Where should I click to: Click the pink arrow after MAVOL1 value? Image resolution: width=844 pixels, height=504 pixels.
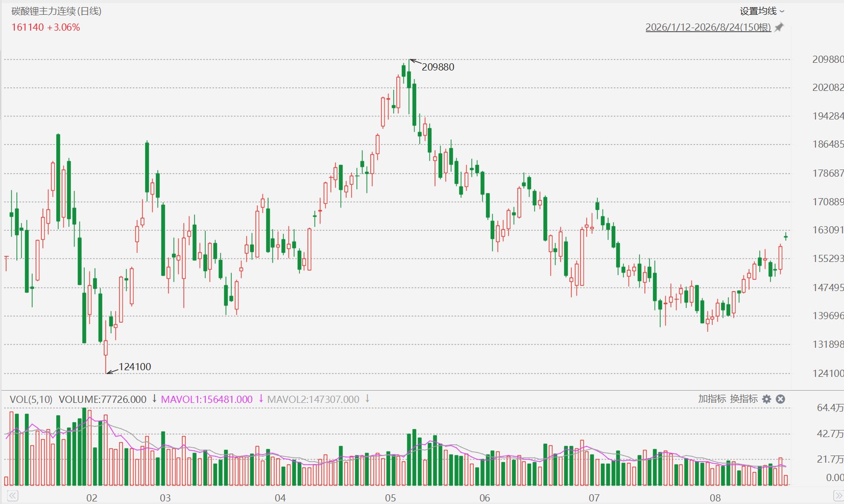(x=260, y=398)
